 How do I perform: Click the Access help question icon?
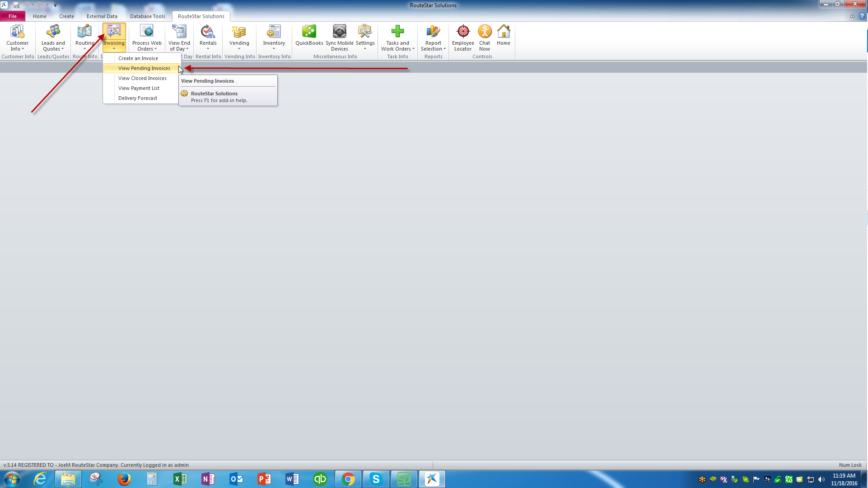(862, 16)
